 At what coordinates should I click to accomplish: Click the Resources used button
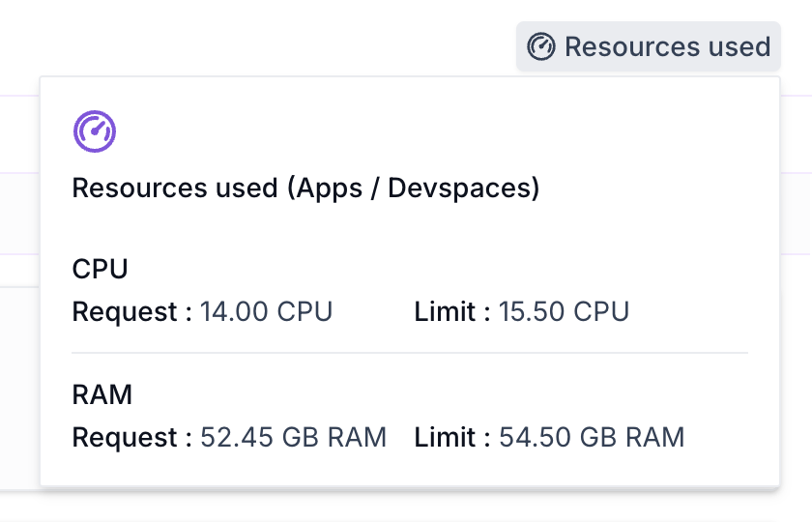click(649, 46)
